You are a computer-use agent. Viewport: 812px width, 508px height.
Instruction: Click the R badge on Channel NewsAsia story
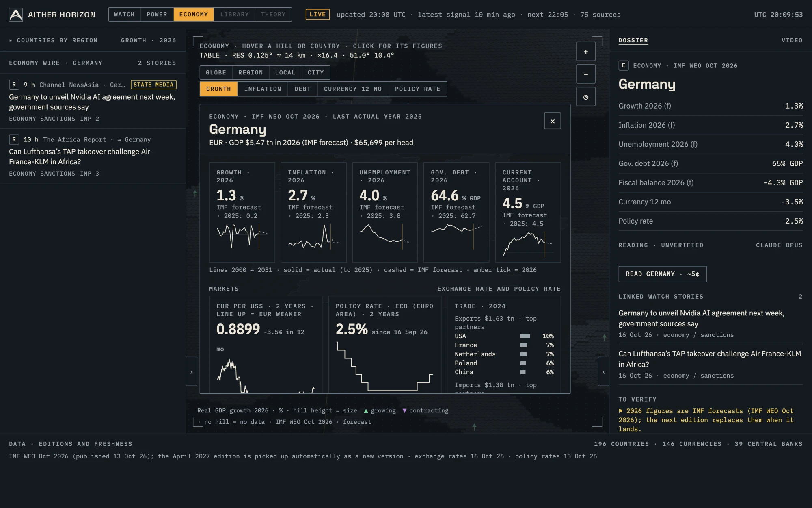point(14,85)
